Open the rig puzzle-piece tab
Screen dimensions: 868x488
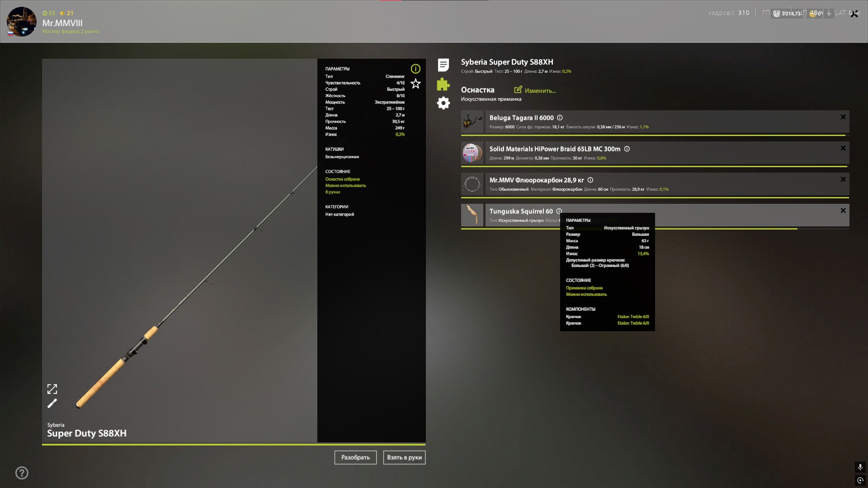tap(443, 84)
